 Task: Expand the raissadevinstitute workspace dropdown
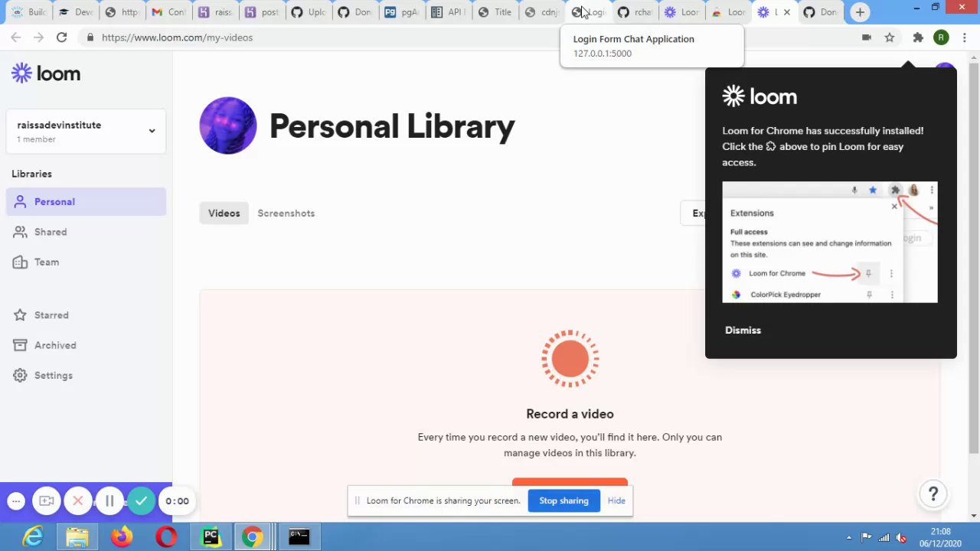[86, 131]
